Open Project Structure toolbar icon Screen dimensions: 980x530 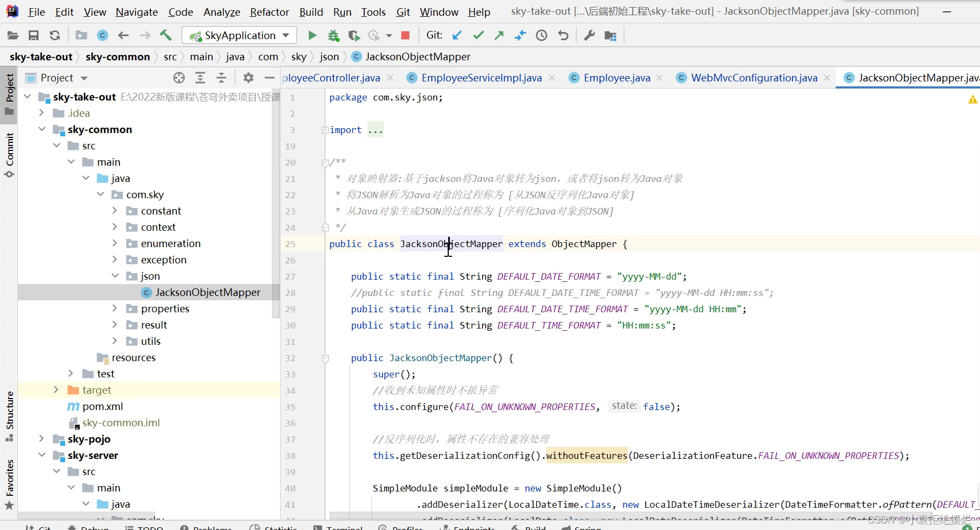click(610, 35)
